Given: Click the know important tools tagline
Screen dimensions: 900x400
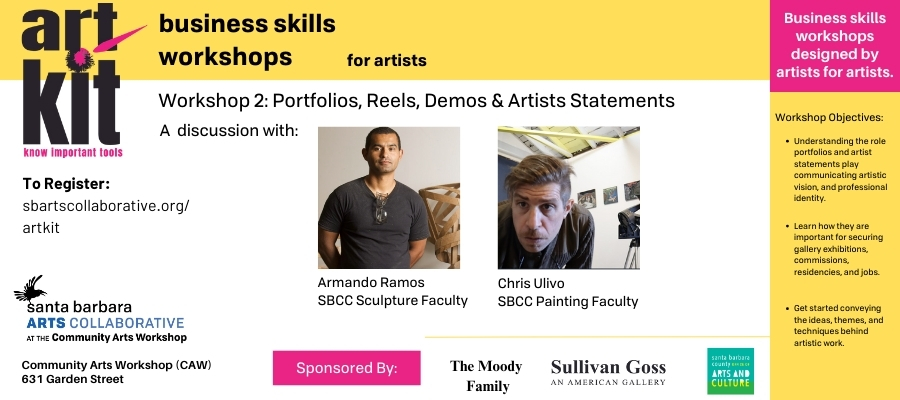Looking at the screenshot, I should click(x=72, y=152).
